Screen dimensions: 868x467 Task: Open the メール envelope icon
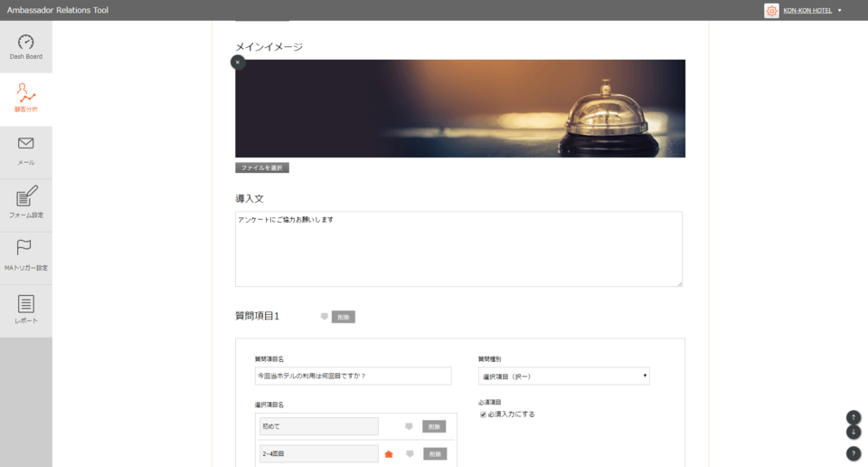25,151
